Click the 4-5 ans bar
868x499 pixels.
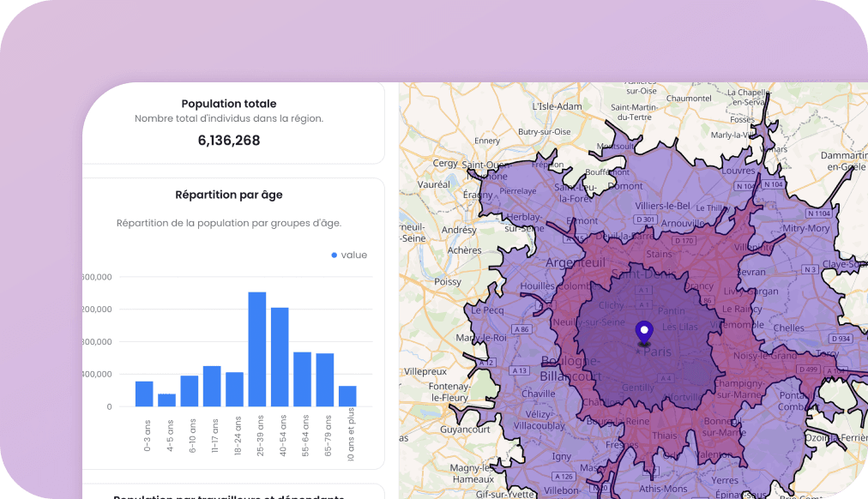click(166, 400)
